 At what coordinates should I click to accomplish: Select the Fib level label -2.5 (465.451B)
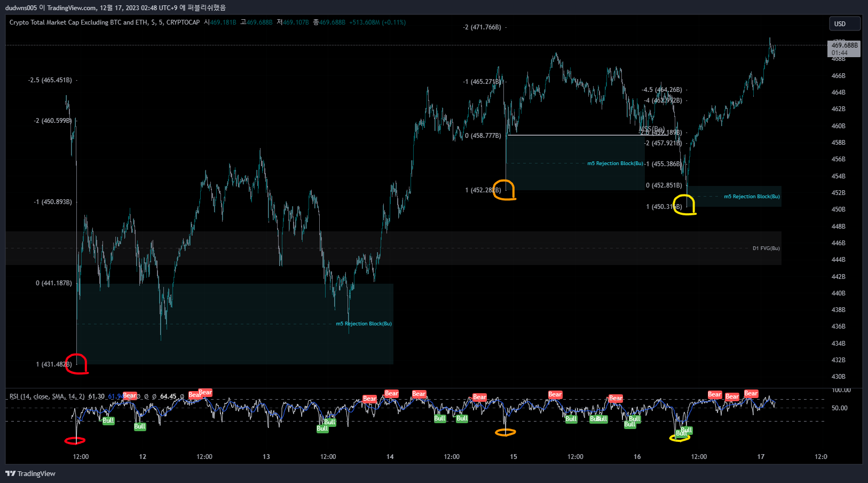pyautogui.click(x=50, y=80)
